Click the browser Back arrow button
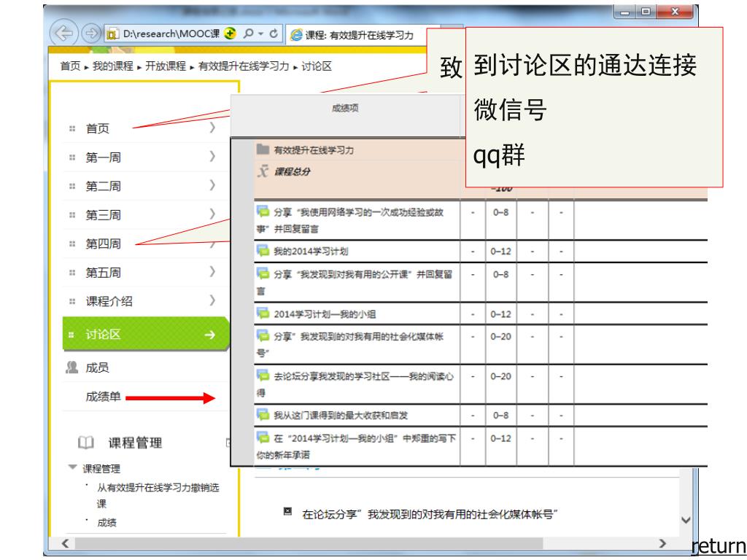This screenshot has width=747, height=560. click(64, 34)
